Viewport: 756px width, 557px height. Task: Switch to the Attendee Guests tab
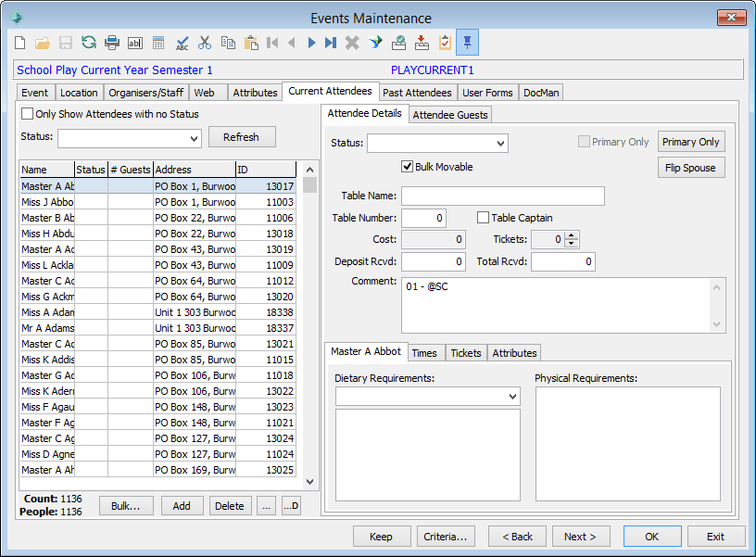(450, 115)
